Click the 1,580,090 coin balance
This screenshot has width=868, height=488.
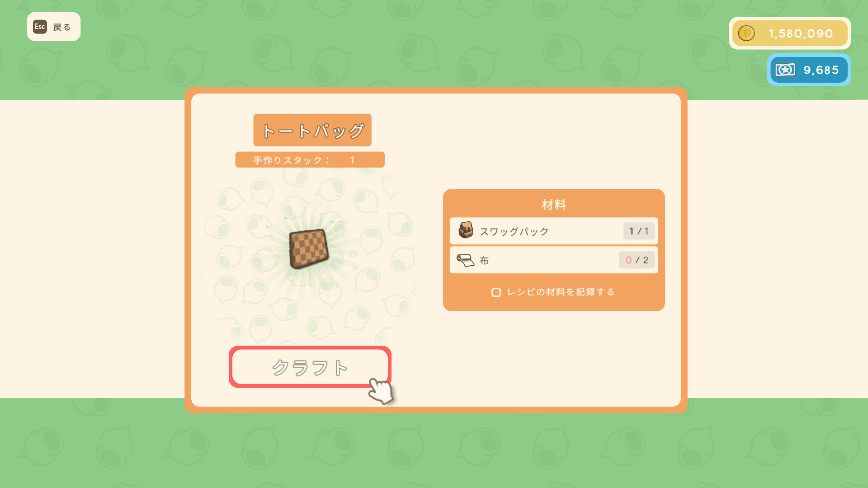[x=801, y=34]
